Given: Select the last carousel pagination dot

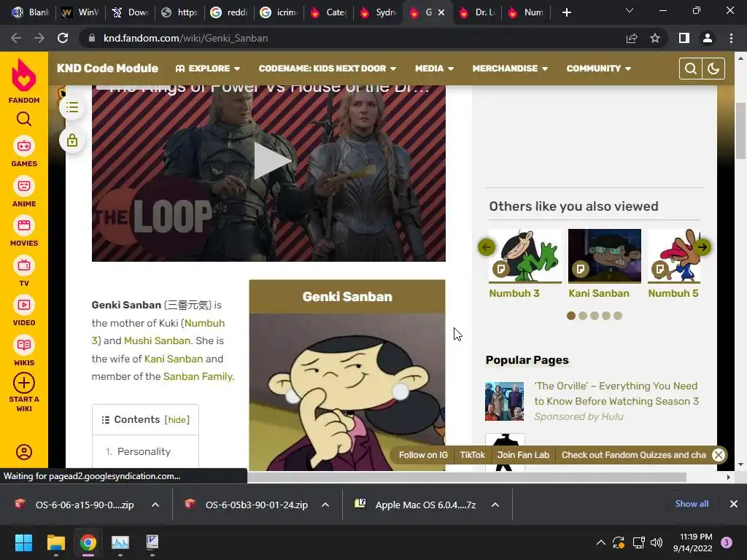Looking at the screenshot, I should click(618, 316).
